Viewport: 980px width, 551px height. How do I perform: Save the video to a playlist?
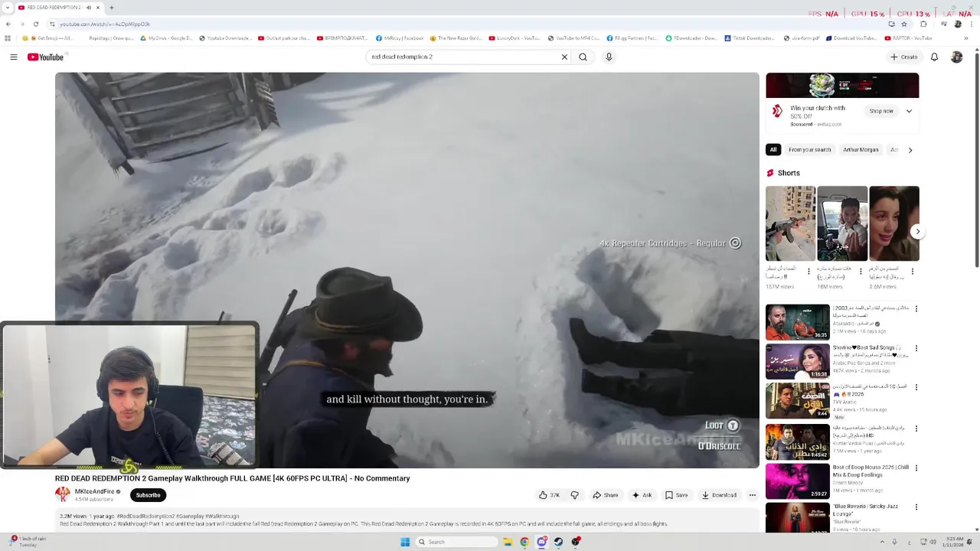(676, 495)
